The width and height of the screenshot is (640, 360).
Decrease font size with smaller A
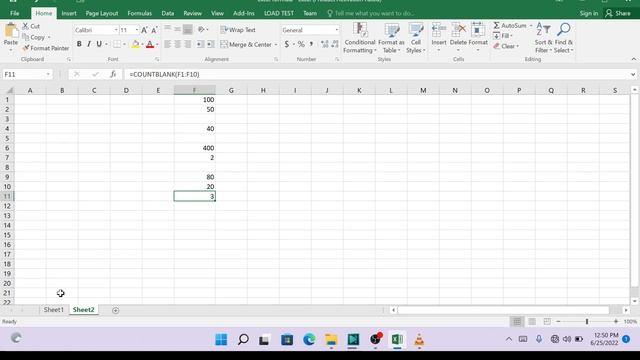coord(154,30)
